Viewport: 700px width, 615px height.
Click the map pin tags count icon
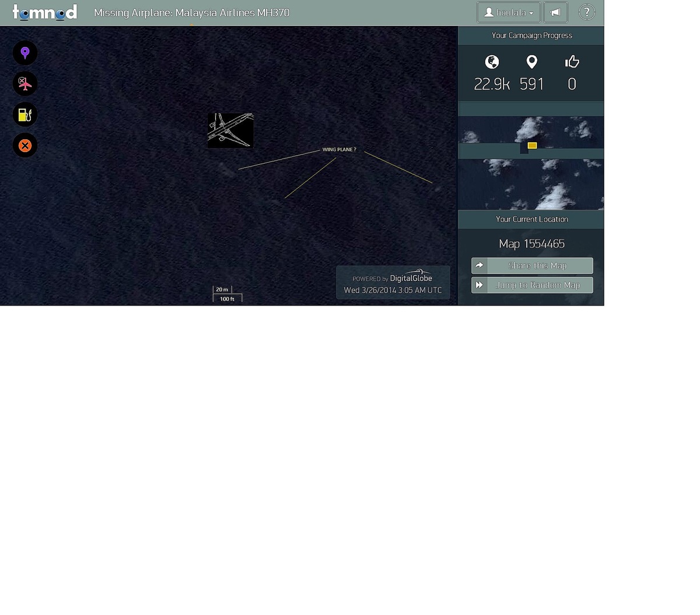pyautogui.click(x=532, y=62)
